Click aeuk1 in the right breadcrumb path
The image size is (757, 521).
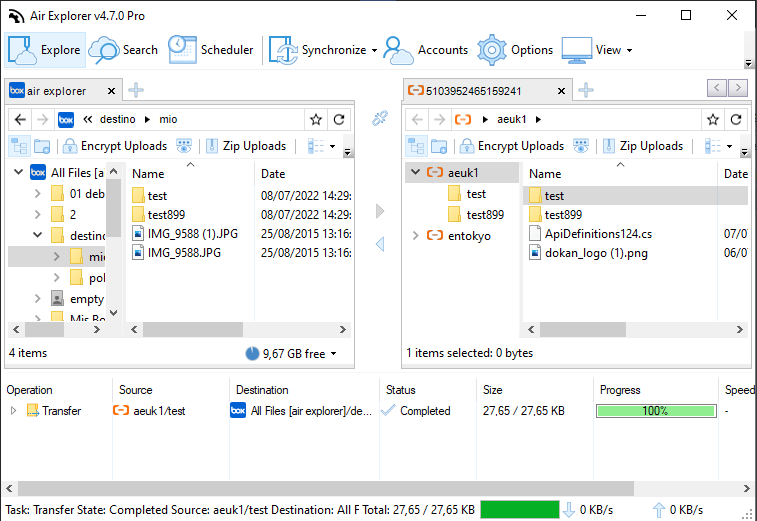pos(511,119)
